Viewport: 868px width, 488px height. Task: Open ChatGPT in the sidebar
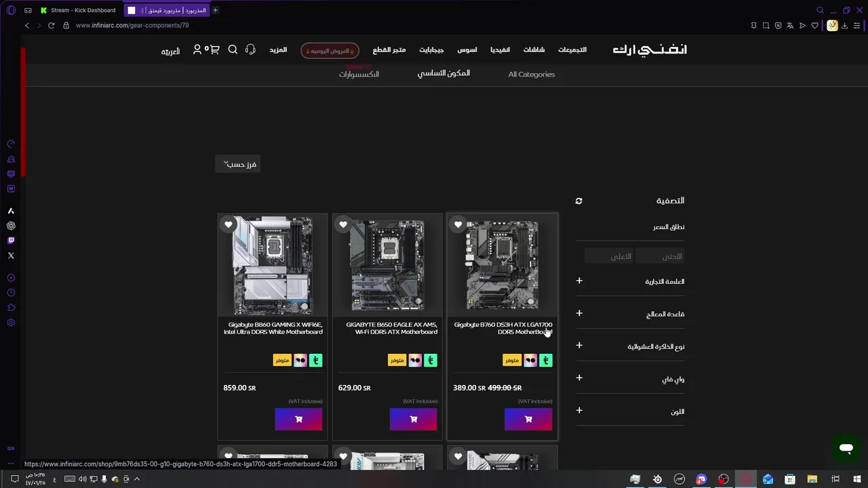tap(11, 226)
